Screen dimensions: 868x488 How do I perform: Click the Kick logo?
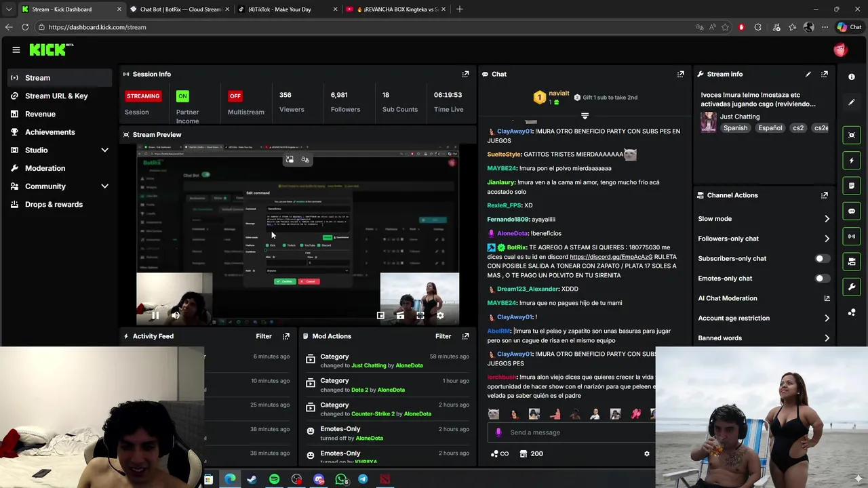[51, 49]
